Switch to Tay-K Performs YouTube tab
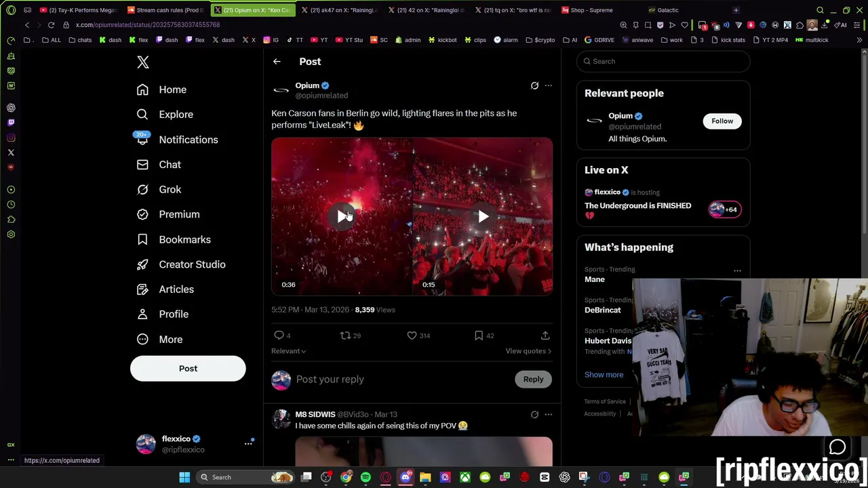Viewport: 868px width, 488px height. click(79, 10)
